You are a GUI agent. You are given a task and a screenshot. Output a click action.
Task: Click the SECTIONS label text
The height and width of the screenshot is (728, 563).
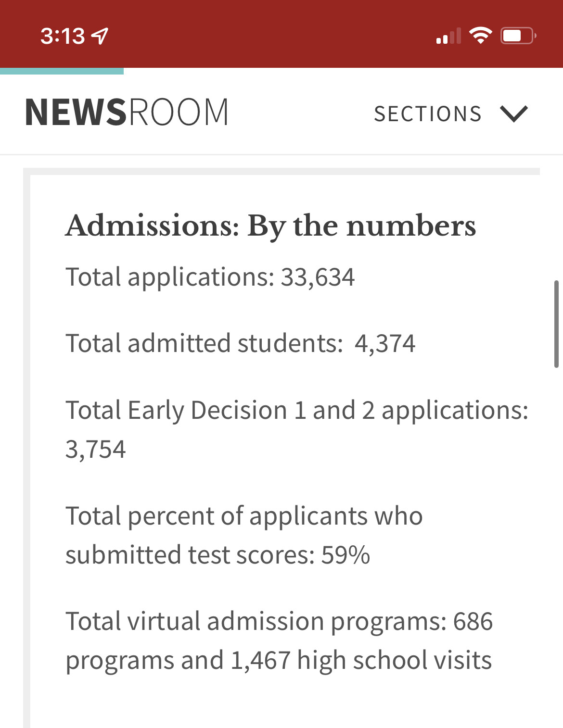428,114
